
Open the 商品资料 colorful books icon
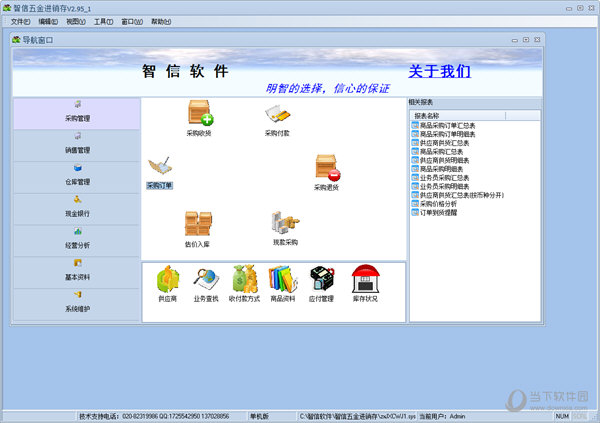[283, 279]
